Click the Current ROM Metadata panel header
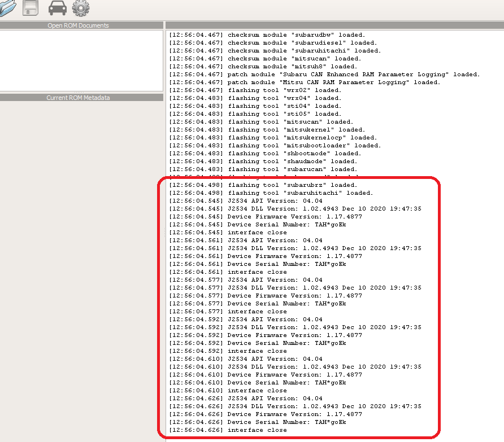 (x=78, y=98)
